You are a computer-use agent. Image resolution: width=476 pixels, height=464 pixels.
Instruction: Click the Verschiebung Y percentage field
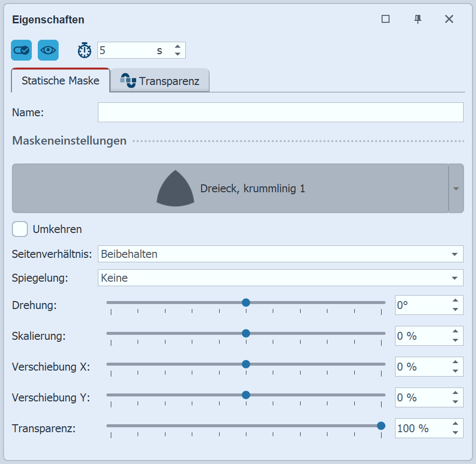421,397
